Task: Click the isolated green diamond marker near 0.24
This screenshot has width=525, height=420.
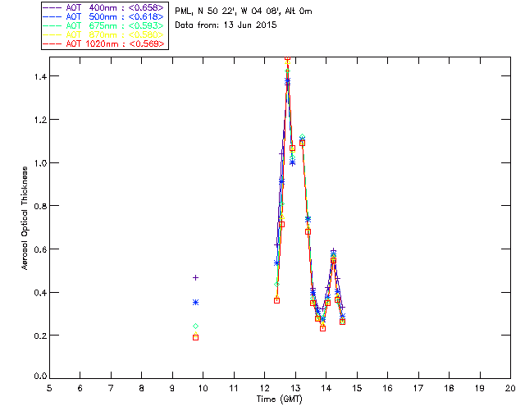Action: coord(196,326)
